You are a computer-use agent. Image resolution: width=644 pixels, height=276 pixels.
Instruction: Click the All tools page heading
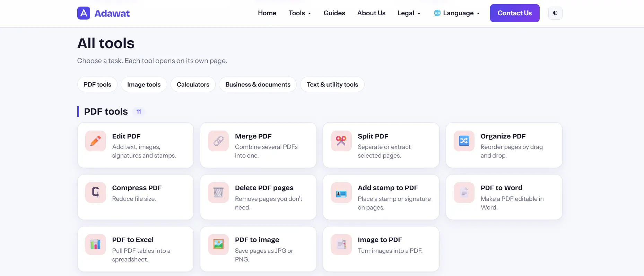coord(106,43)
